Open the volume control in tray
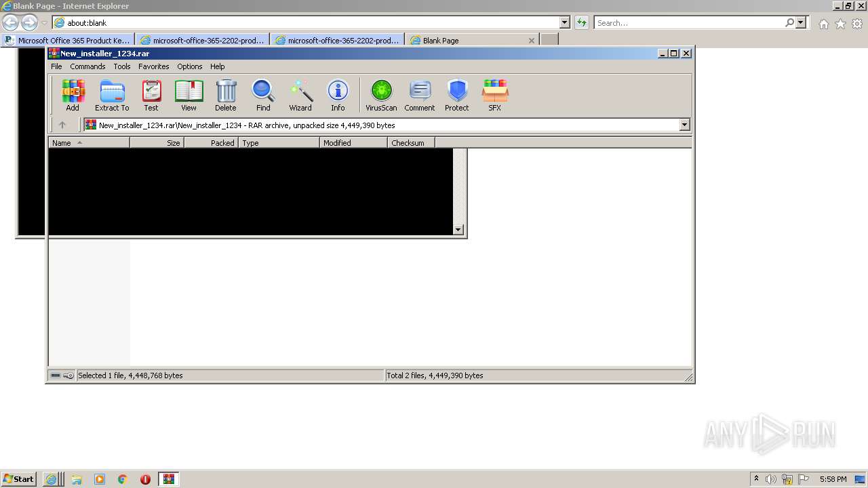This screenshot has height=488, width=868. (771, 479)
